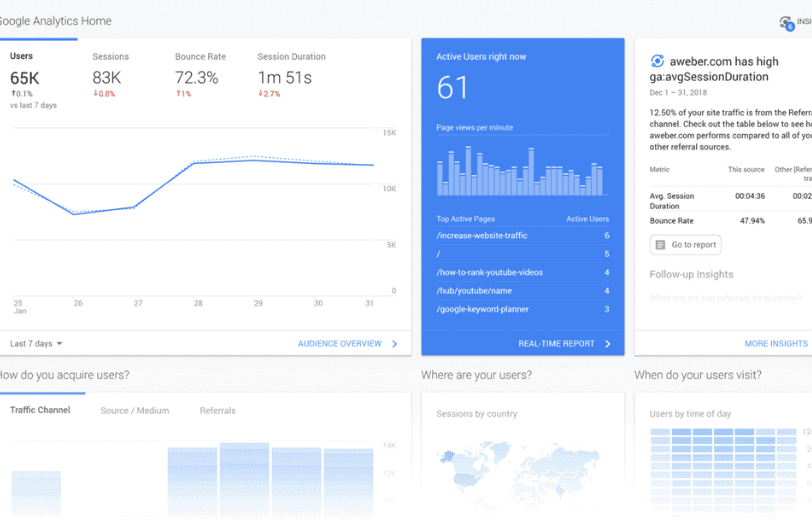This screenshot has height=525, width=812.
Task: Select the Sessions metric tab
Action: [110, 75]
